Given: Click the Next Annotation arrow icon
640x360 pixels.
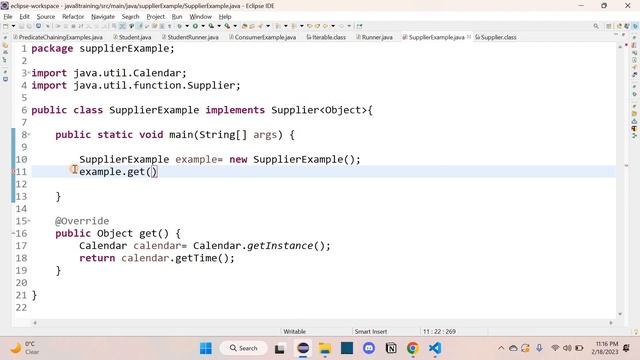Looking at the screenshot, I should point(278,26).
